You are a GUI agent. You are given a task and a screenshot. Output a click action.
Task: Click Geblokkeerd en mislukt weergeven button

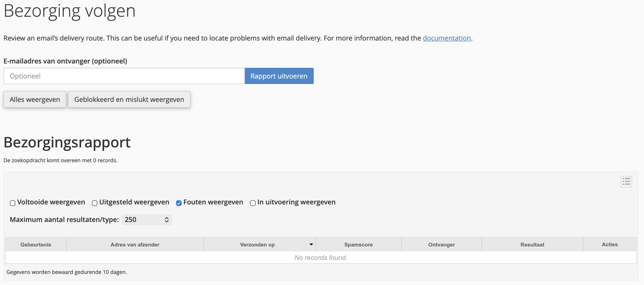[129, 100]
